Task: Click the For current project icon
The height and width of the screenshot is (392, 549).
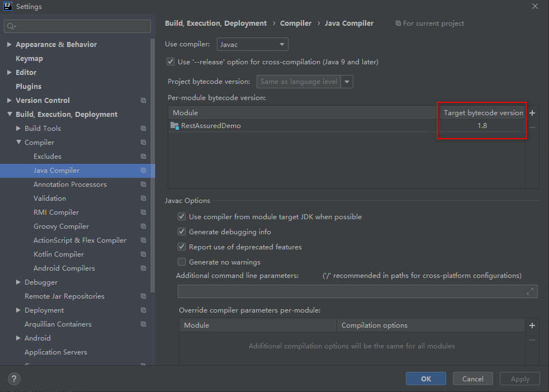Action: tap(398, 23)
